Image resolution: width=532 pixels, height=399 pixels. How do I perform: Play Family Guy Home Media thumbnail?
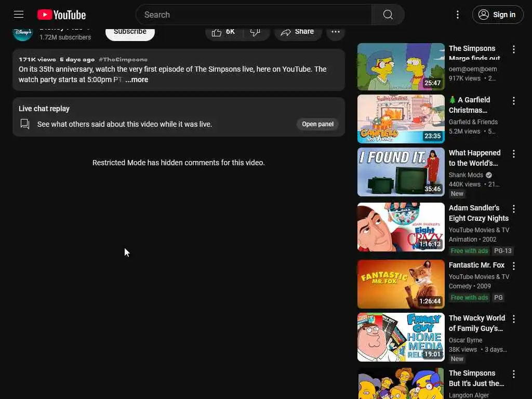[401, 337]
